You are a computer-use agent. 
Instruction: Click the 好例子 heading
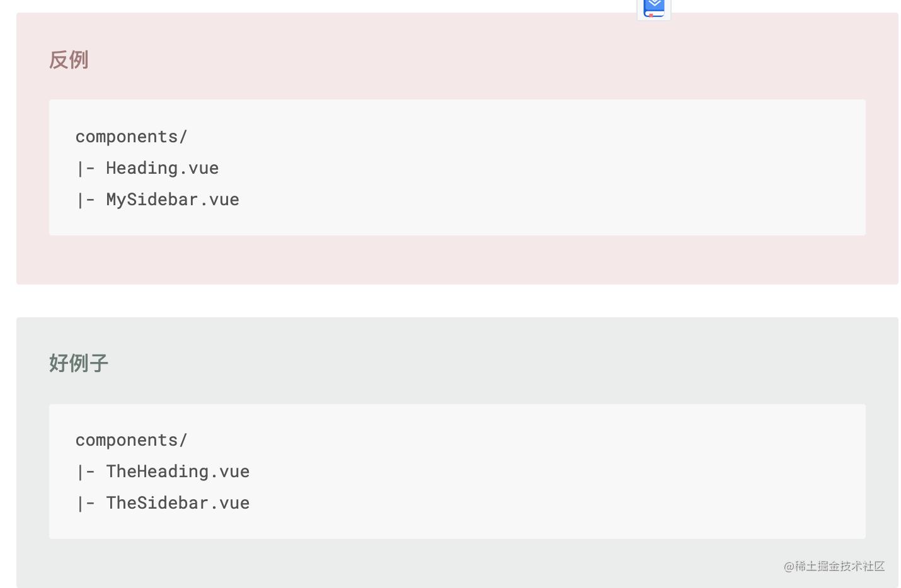tap(79, 363)
